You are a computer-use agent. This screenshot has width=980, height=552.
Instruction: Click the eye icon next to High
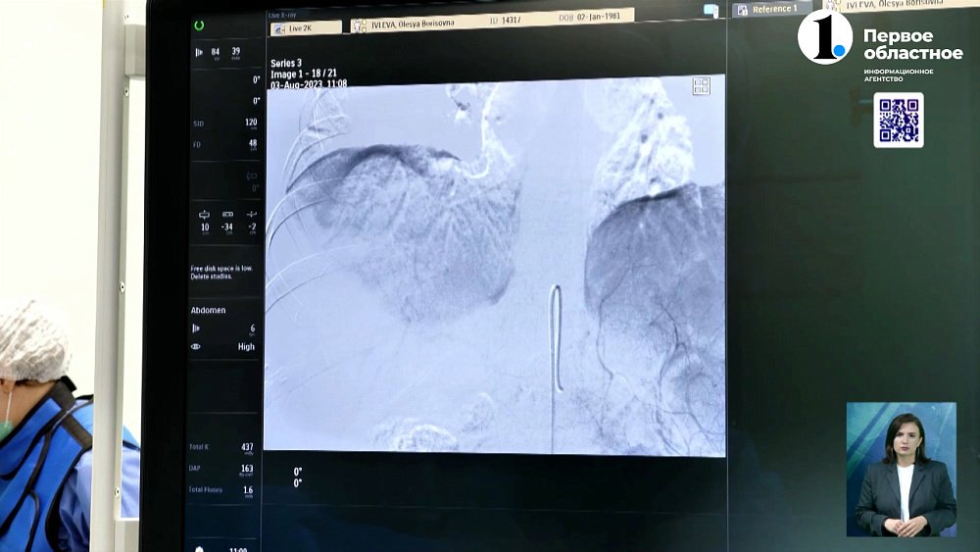tap(196, 346)
